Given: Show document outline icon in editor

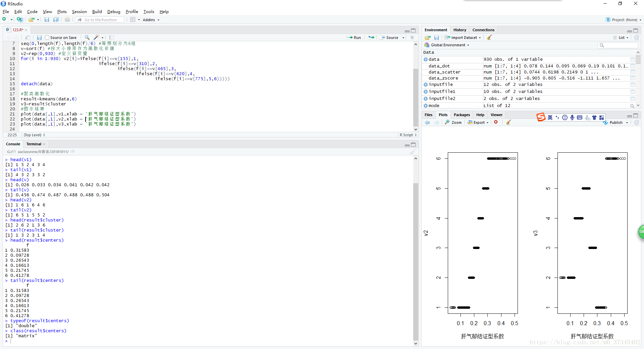Looking at the screenshot, I should [412, 38].
